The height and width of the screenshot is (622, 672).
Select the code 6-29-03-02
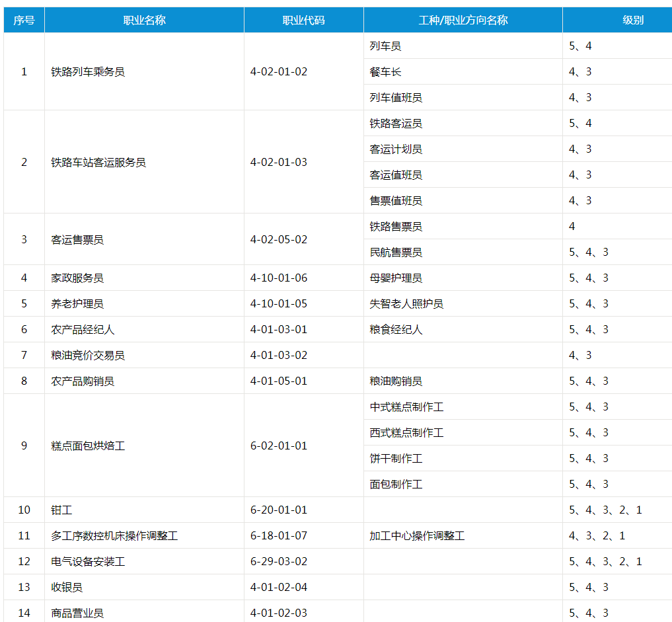[x=279, y=561]
